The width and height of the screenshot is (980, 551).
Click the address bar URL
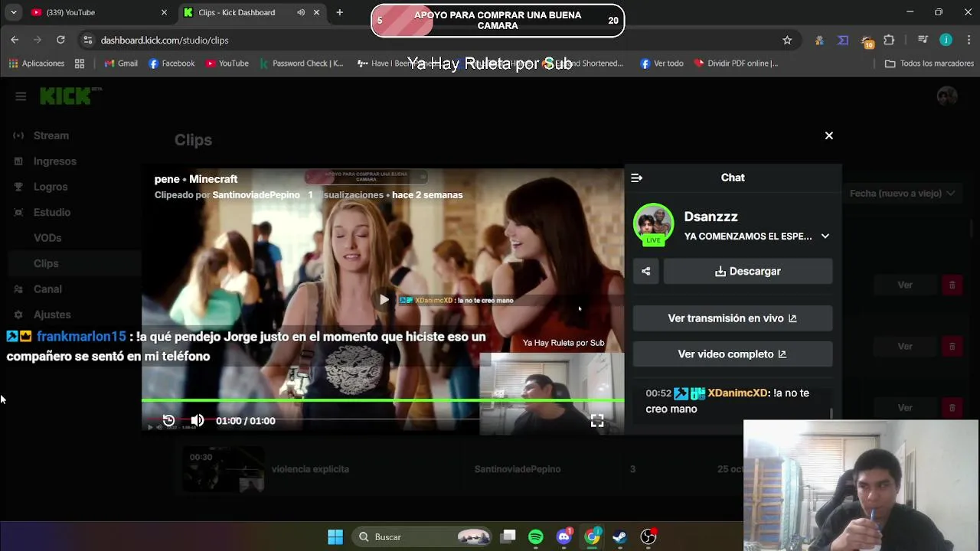point(165,40)
